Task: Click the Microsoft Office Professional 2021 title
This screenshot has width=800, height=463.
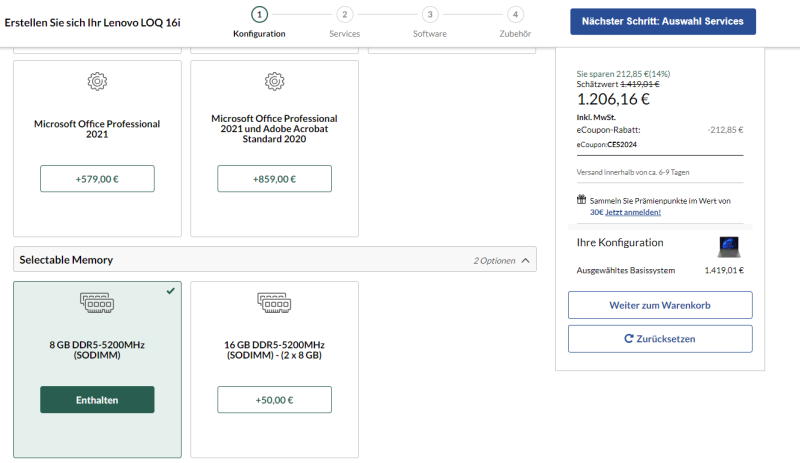Action: (x=97, y=129)
